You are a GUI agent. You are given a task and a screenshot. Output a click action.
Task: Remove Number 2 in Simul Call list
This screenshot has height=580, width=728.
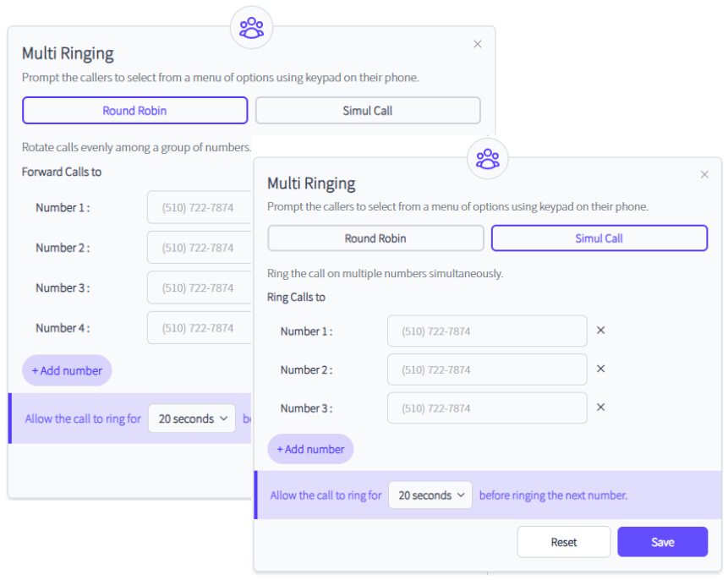[600, 369]
